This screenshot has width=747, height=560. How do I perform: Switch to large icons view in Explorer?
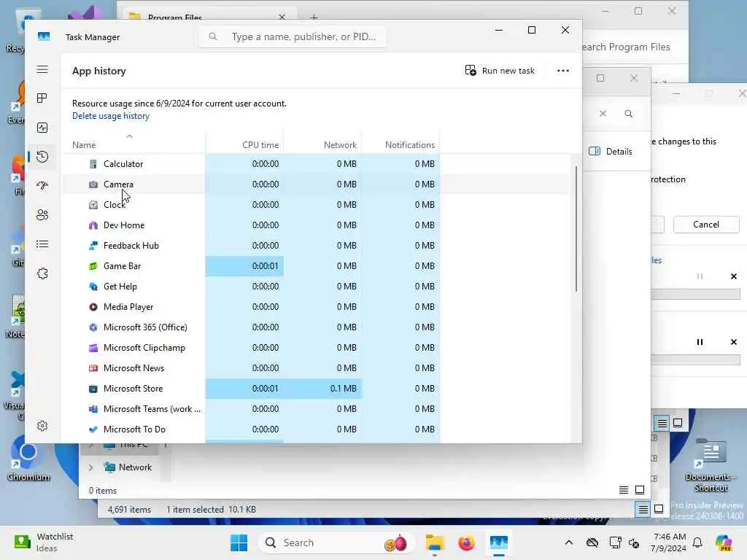point(640,490)
